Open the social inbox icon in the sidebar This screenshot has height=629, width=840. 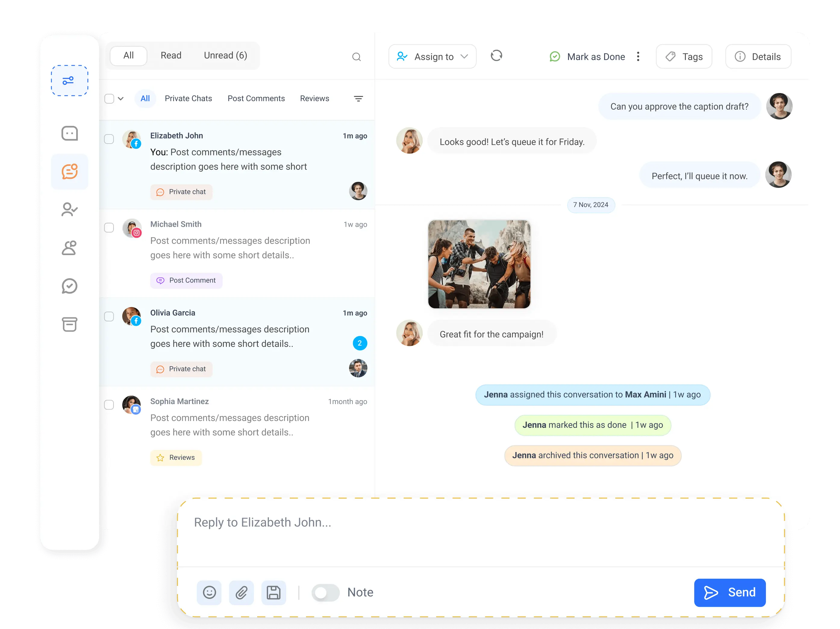(70, 172)
